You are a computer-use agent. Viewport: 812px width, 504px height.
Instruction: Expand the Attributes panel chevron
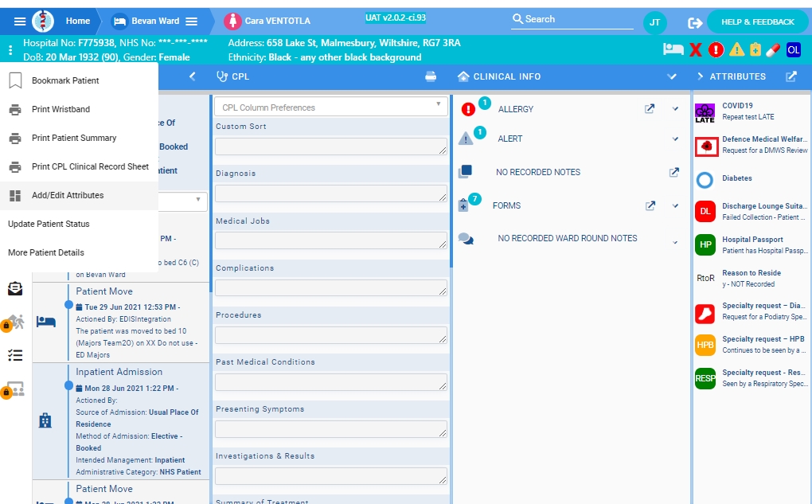click(x=700, y=76)
